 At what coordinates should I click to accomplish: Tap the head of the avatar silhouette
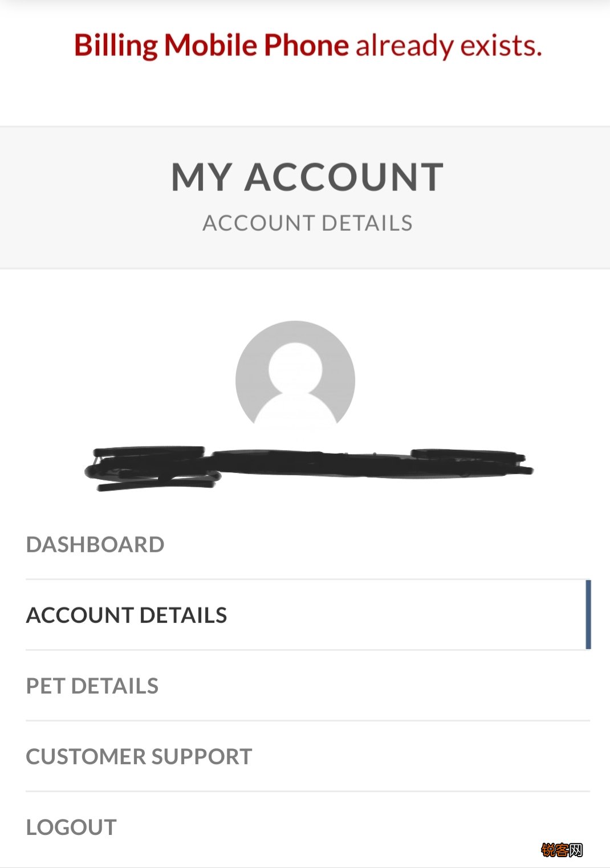pos(295,368)
